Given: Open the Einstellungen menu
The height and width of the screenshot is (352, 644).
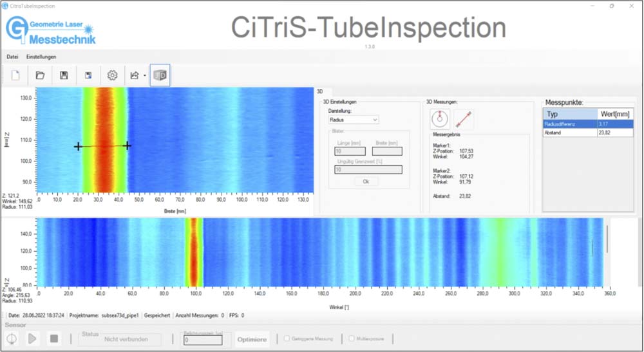Looking at the screenshot, I should [x=41, y=57].
